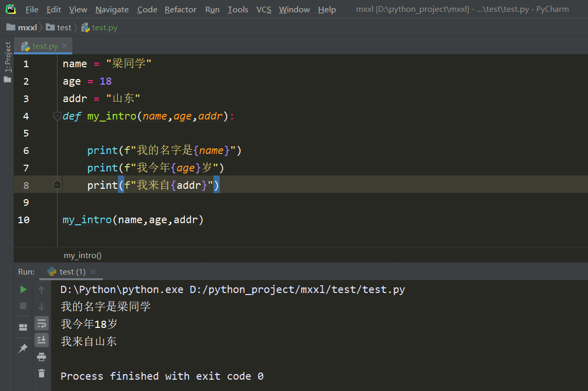The image size is (588, 391).
Task: Open the Refactor menu
Action: click(x=181, y=9)
